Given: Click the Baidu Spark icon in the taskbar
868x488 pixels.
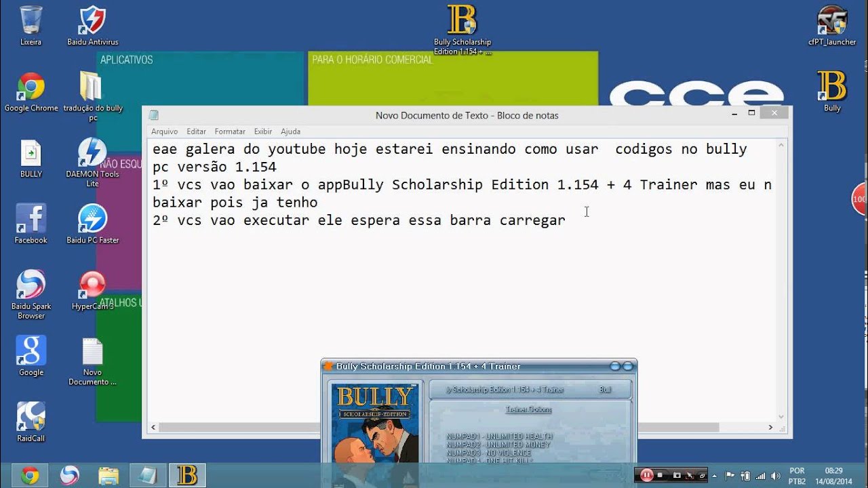Looking at the screenshot, I should point(69,475).
